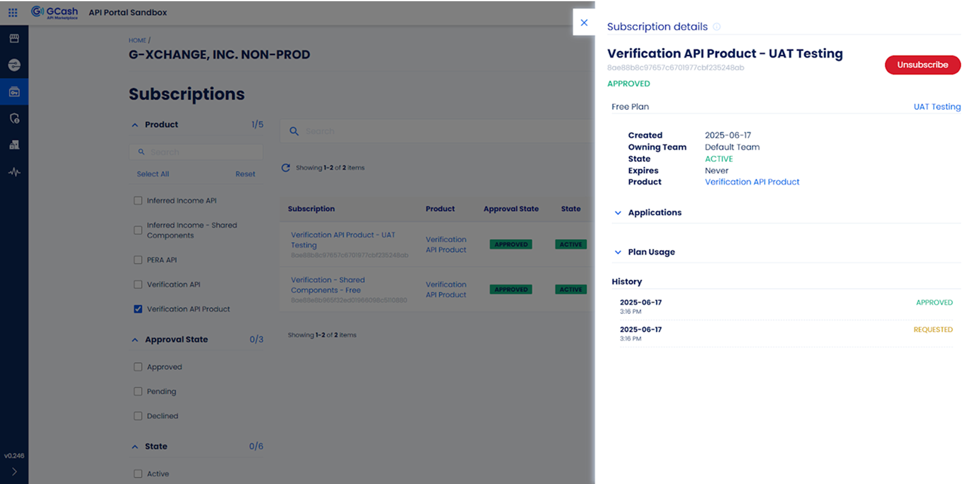
Task: Click Select All in Product filter
Action: [x=153, y=174]
